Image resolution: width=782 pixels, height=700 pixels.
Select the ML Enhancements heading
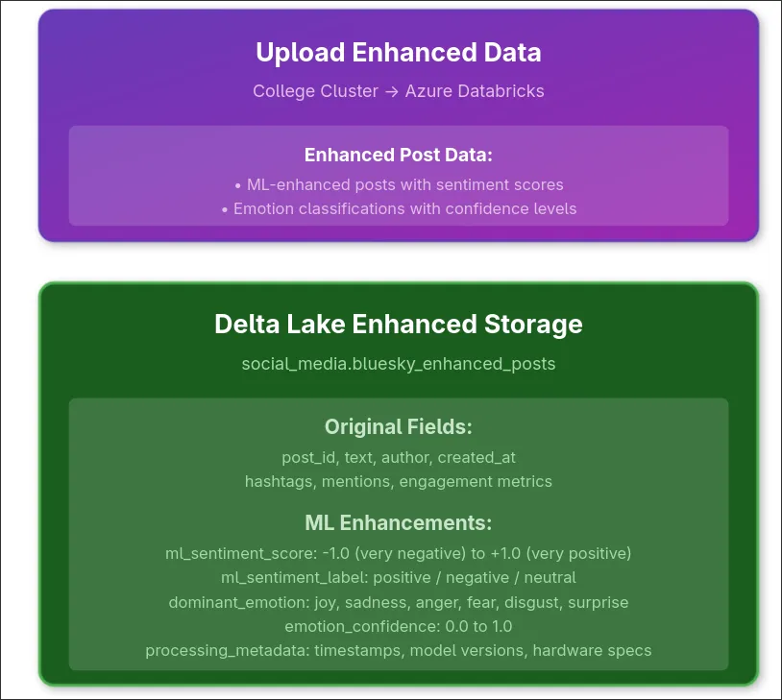click(398, 523)
